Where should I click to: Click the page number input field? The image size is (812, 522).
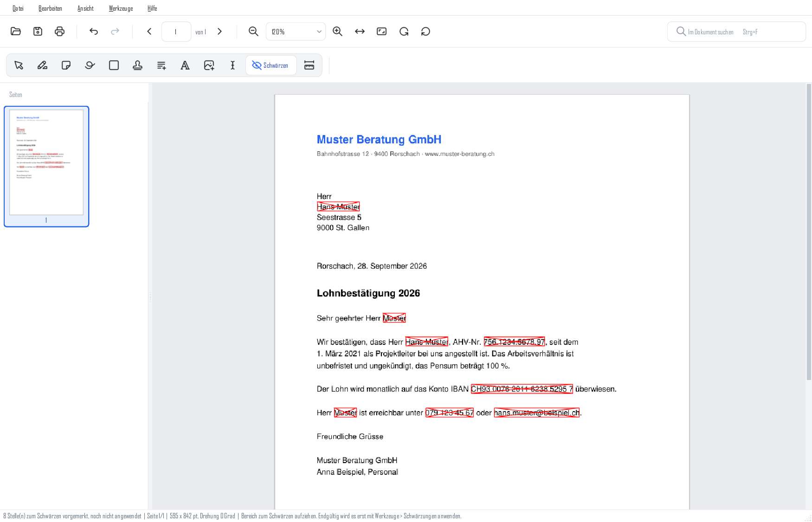176,32
